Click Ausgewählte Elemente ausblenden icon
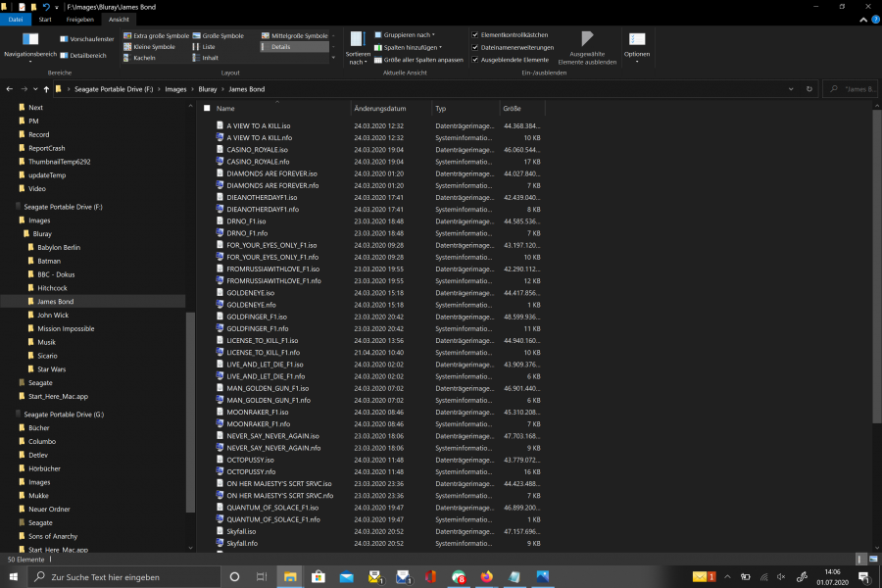Image resolution: width=882 pixels, height=588 pixels. pyautogui.click(x=587, y=41)
